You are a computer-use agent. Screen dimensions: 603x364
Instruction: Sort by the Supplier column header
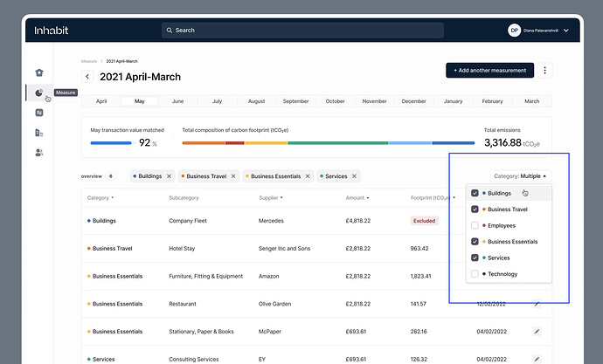(x=274, y=198)
